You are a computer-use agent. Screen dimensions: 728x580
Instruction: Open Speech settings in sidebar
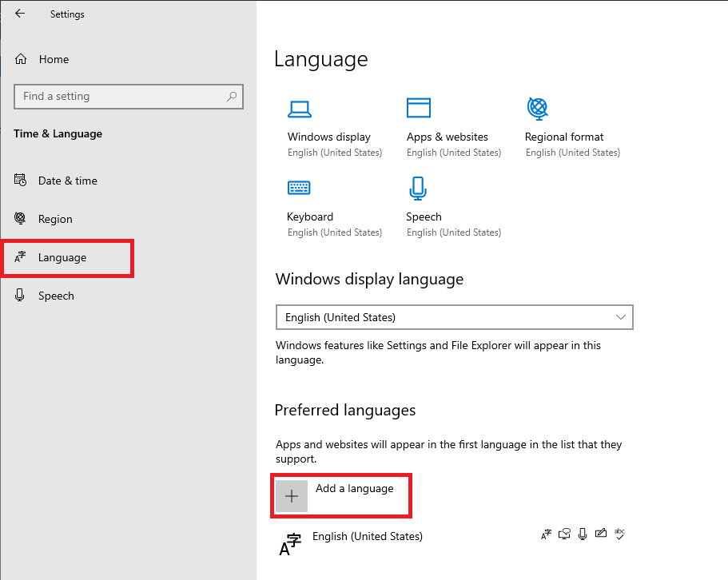point(56,296)
